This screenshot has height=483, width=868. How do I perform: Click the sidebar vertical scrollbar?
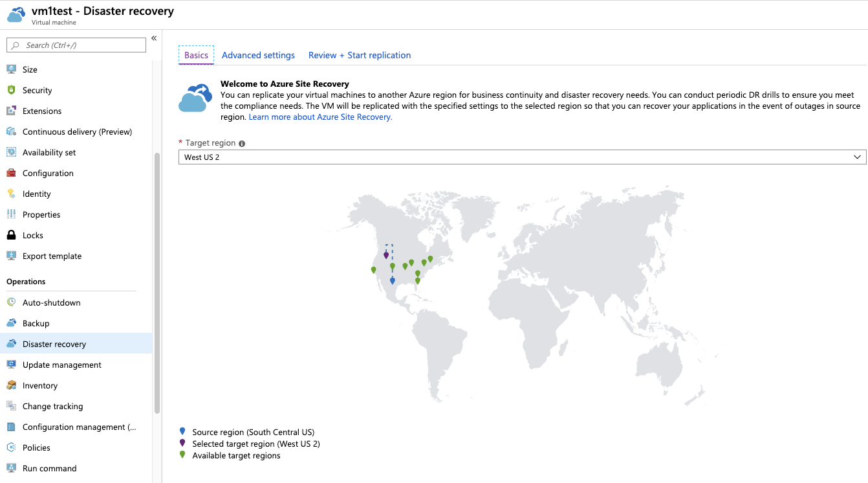157,283
